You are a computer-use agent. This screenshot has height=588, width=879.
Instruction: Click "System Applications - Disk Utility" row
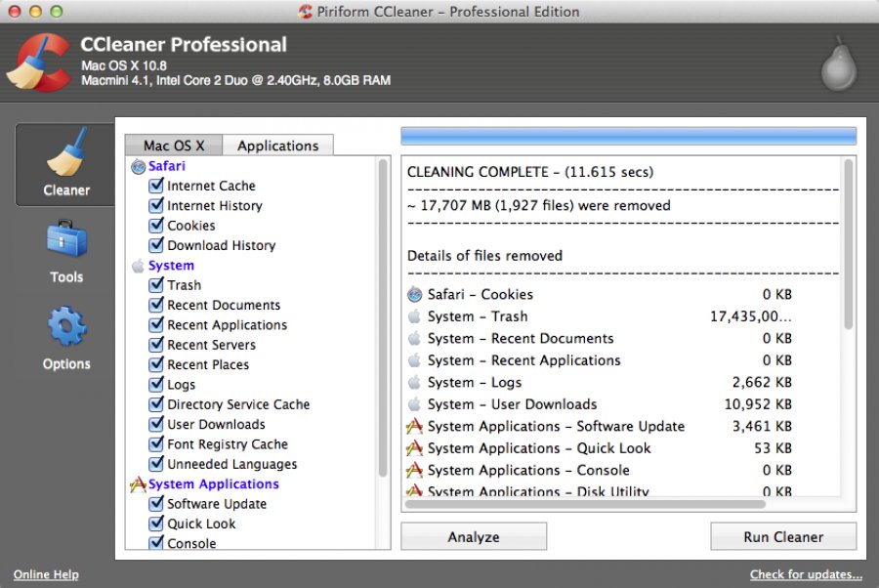[x=599, y=491]
